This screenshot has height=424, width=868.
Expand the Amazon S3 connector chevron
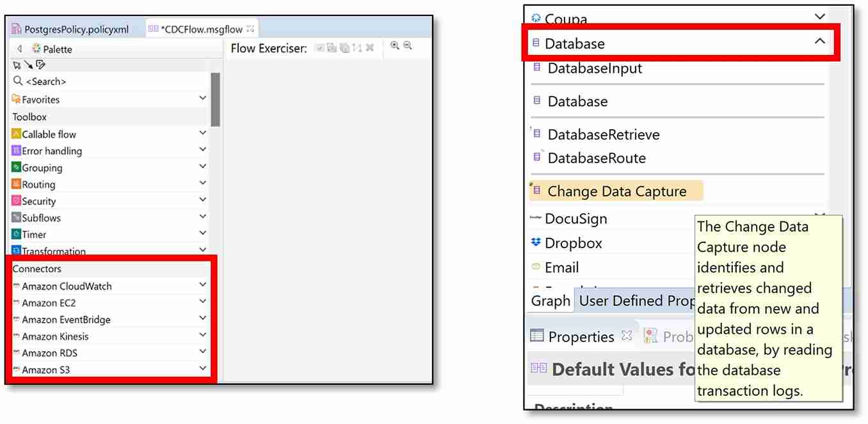tap(202, 368)
